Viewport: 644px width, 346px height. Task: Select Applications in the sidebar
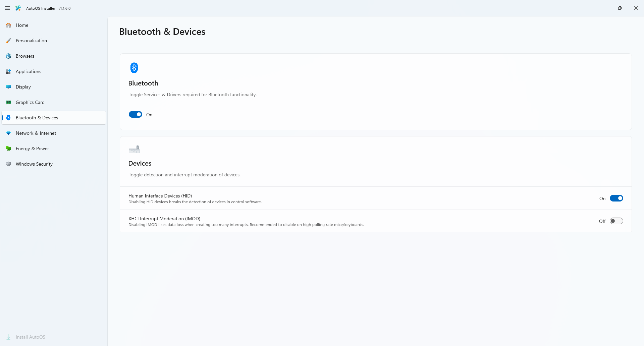54,71
